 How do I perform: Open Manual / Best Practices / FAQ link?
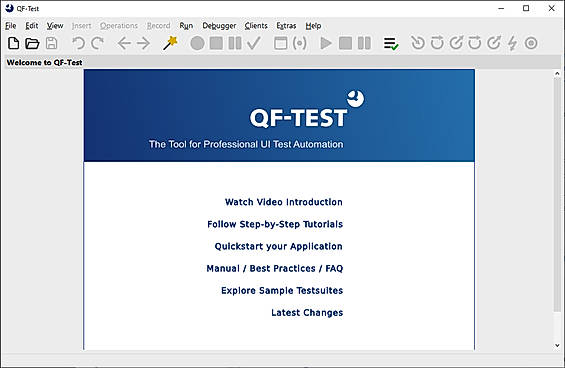275,269
